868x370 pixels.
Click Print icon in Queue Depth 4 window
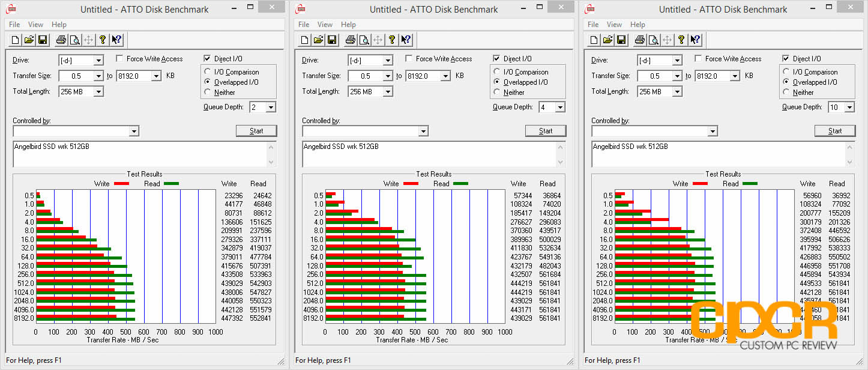pos(350,40)
